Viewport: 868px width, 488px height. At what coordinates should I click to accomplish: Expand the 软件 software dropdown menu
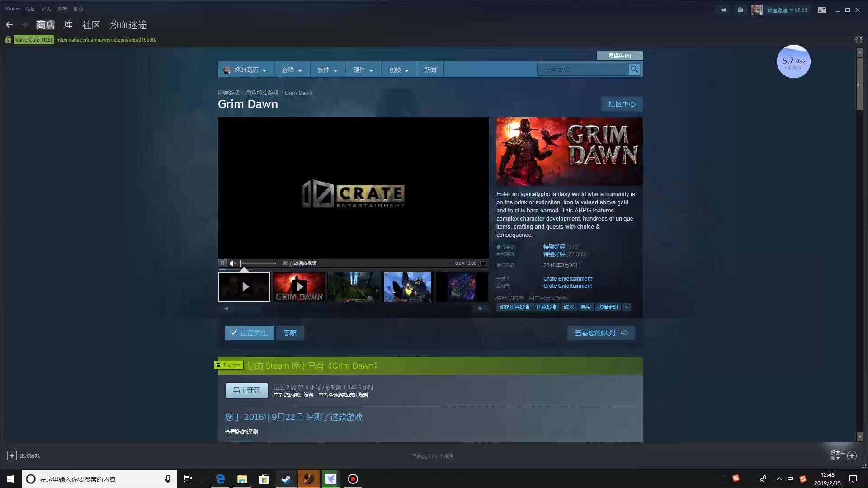327,70
